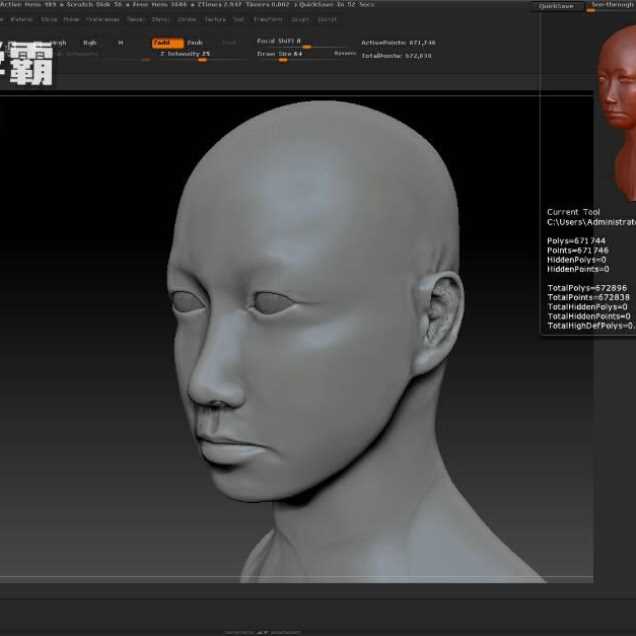Click the 'Current Tool' label in info popup
Screen dimensions: 636x636
click(x=573, y=212)
